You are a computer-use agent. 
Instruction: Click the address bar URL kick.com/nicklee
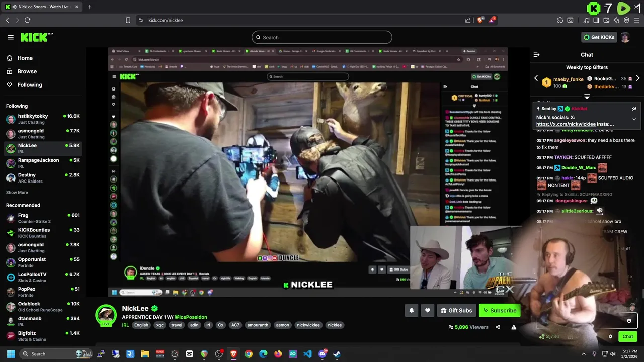click(166, 20)
